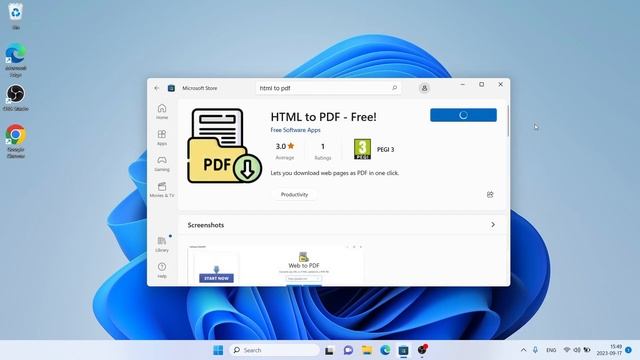Open Home in the store sidebar
Viewport: 640px width, 360px height.
[x=162, y=111]
